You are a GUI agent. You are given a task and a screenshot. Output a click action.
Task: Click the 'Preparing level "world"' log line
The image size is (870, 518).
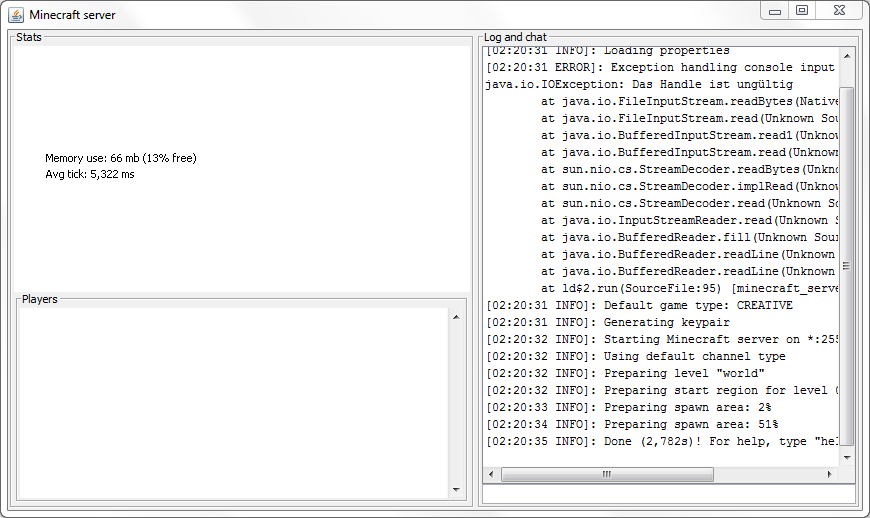pos(625,374)
